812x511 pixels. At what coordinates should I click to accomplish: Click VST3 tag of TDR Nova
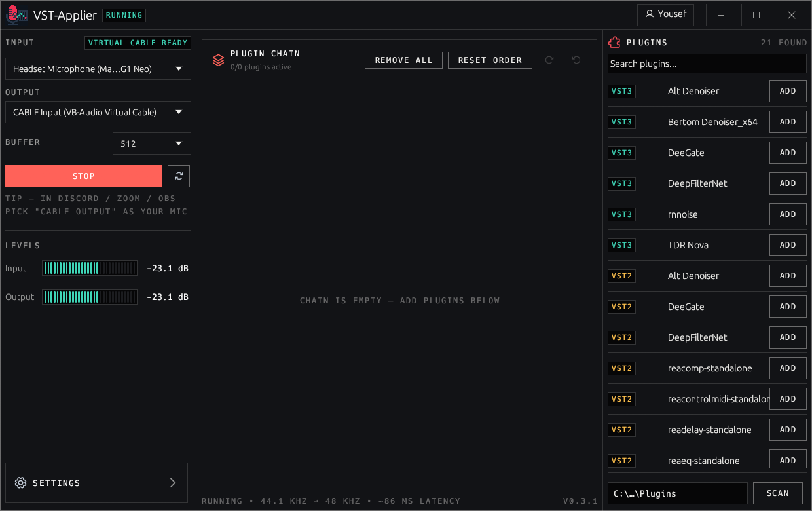621,245
